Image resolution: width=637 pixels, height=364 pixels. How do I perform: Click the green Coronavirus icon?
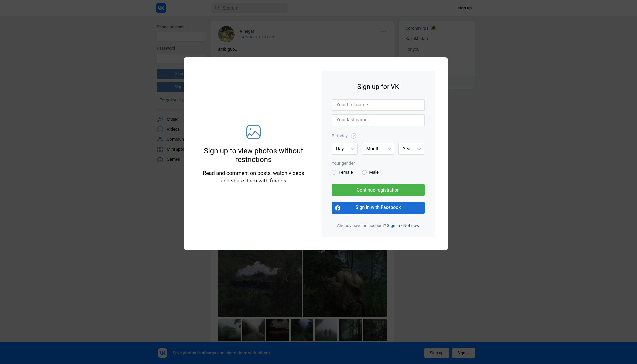coord(434,28)
